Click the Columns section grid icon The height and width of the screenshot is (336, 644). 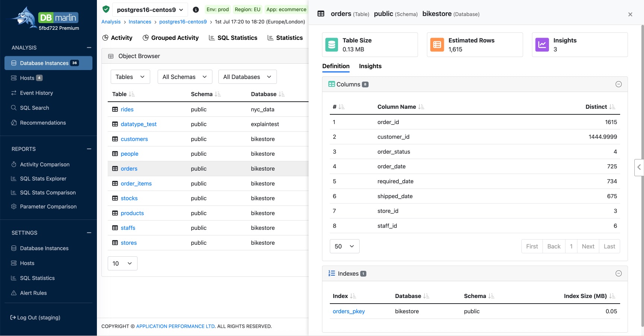pyautogui.click(x=332, y=84)
